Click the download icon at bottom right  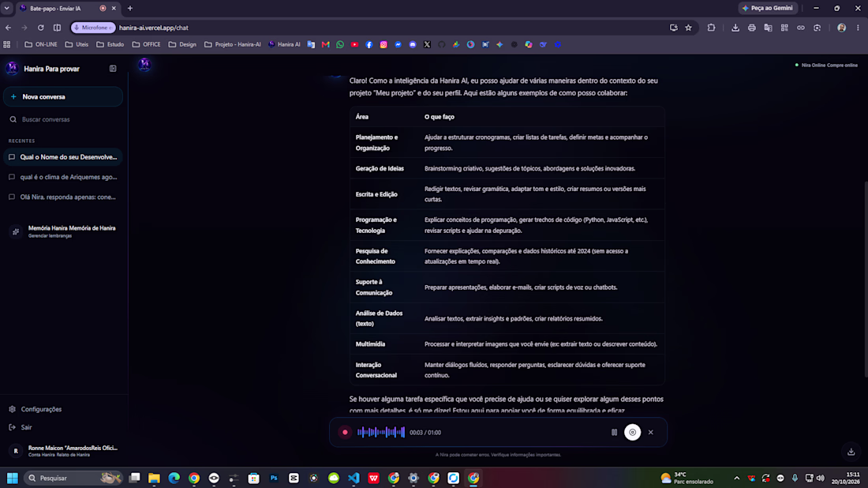click(851, 452)
